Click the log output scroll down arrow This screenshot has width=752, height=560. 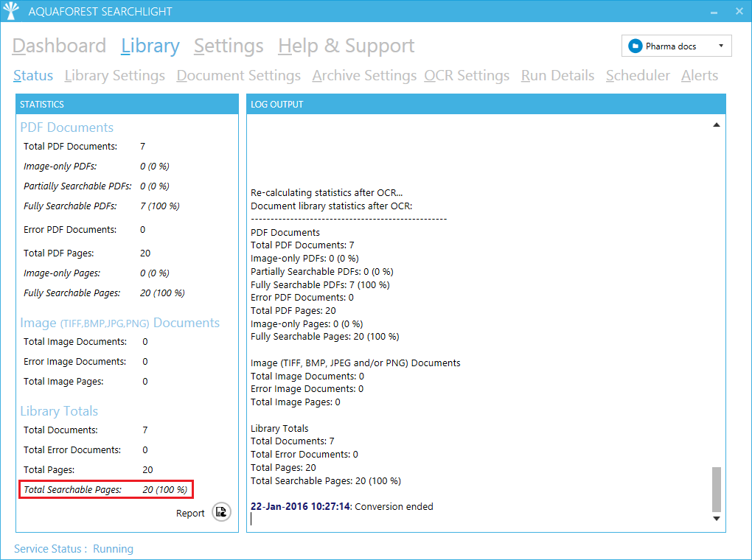click(x=717, y=518)
